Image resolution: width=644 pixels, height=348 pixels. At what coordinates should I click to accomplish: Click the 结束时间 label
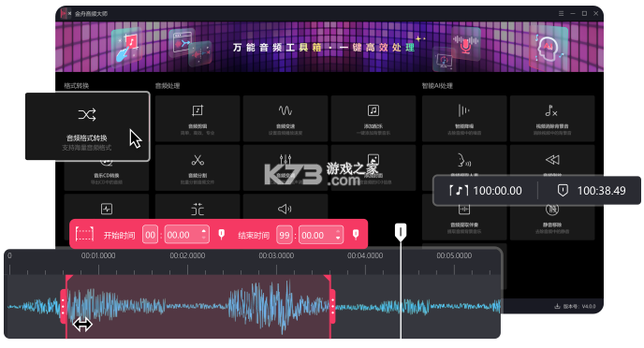click(x=254, y=235)
